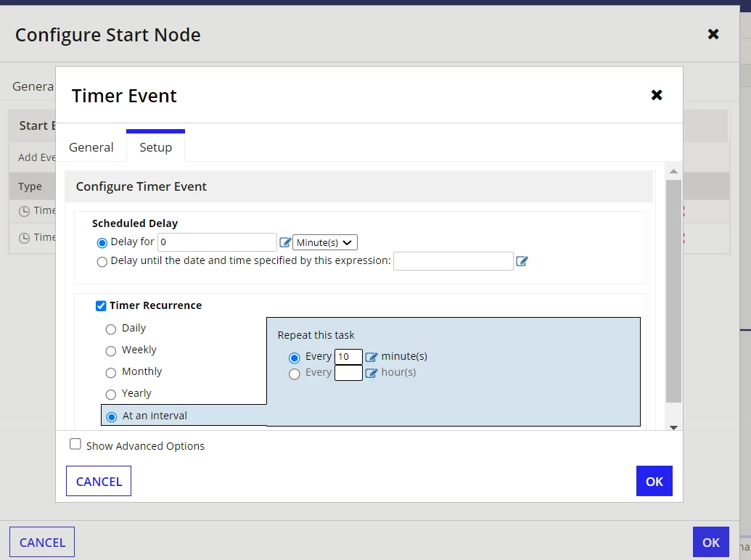The width and height of the screenshot is (751, 560).
Task: Enable Show Advanced Options checkbox
Action: [x=75, y=444]
